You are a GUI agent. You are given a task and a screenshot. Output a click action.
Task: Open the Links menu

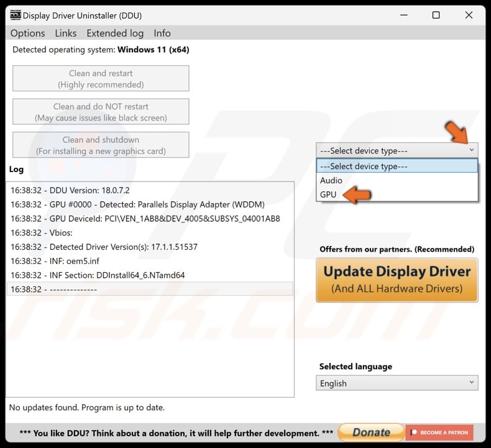(66, 33)
